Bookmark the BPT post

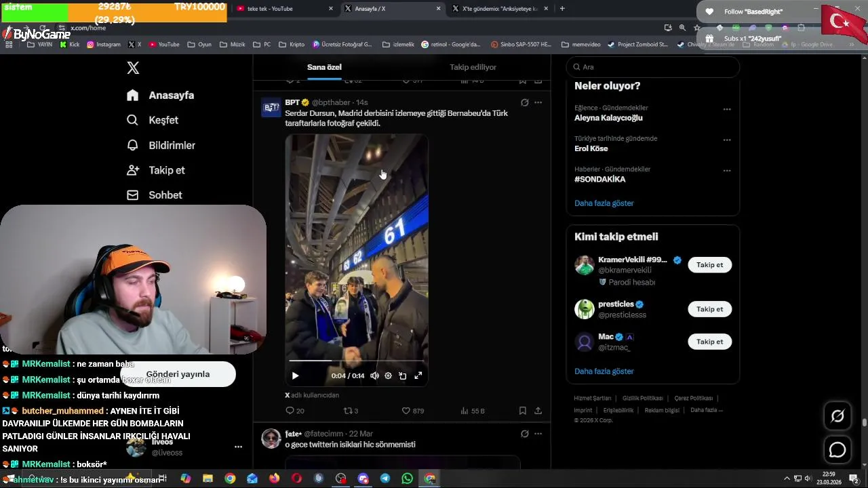coord(523,411)
